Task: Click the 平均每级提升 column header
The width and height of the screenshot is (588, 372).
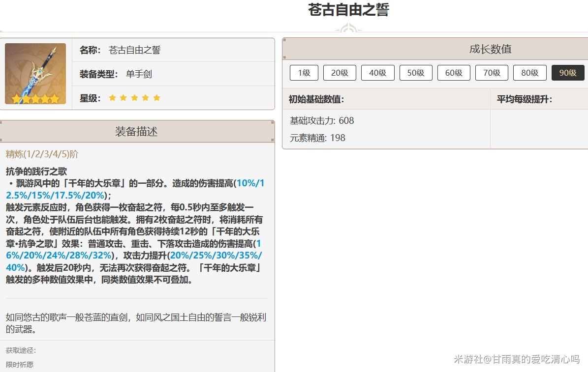Action: click(524, 99)
